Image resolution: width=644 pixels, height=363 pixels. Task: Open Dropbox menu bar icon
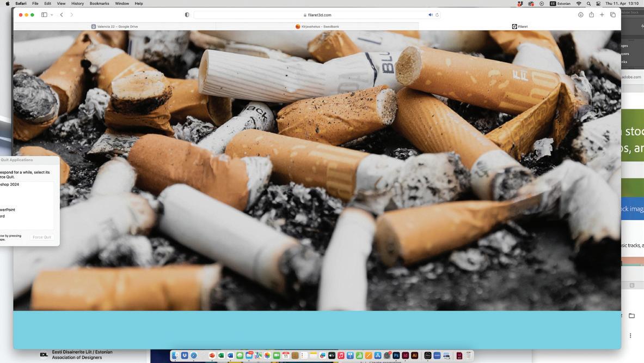[x=520, y=3]
